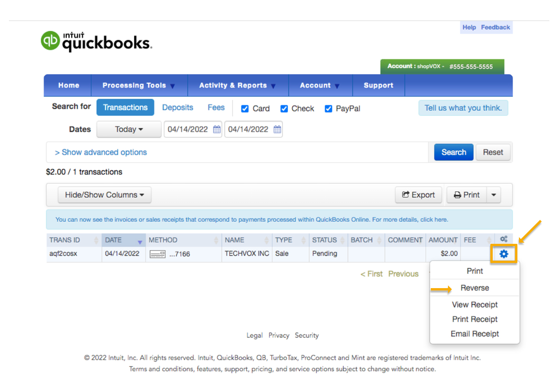Click the blue Search button
The height and width of the screenshot is (392, 555).
coord(454,152)
